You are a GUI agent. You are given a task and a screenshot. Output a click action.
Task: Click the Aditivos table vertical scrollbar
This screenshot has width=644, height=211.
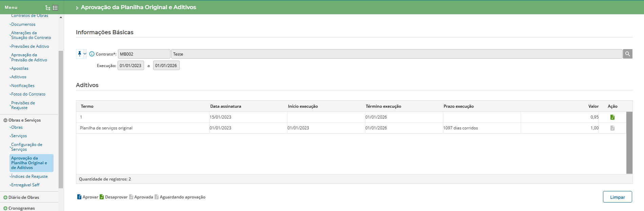click(629, 142)
